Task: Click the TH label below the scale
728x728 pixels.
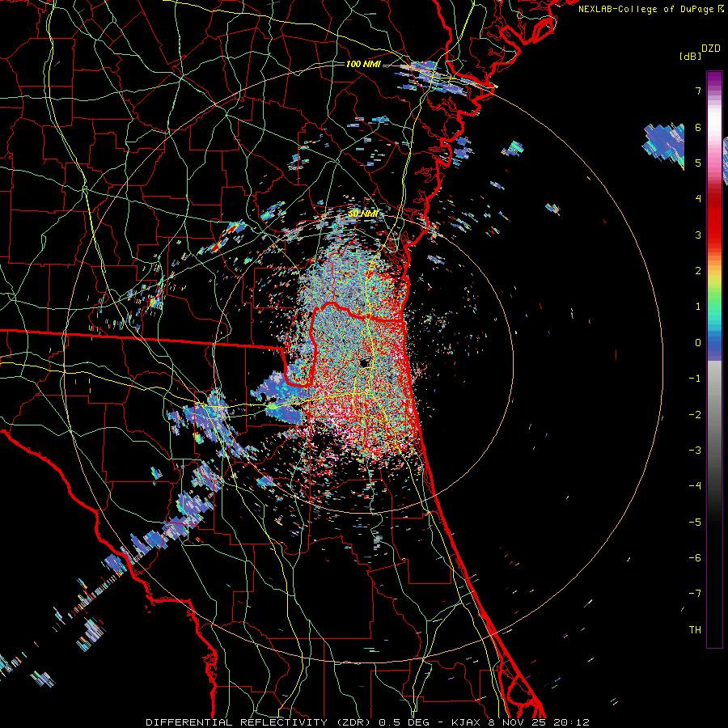Action: click(x=695, y=630)
